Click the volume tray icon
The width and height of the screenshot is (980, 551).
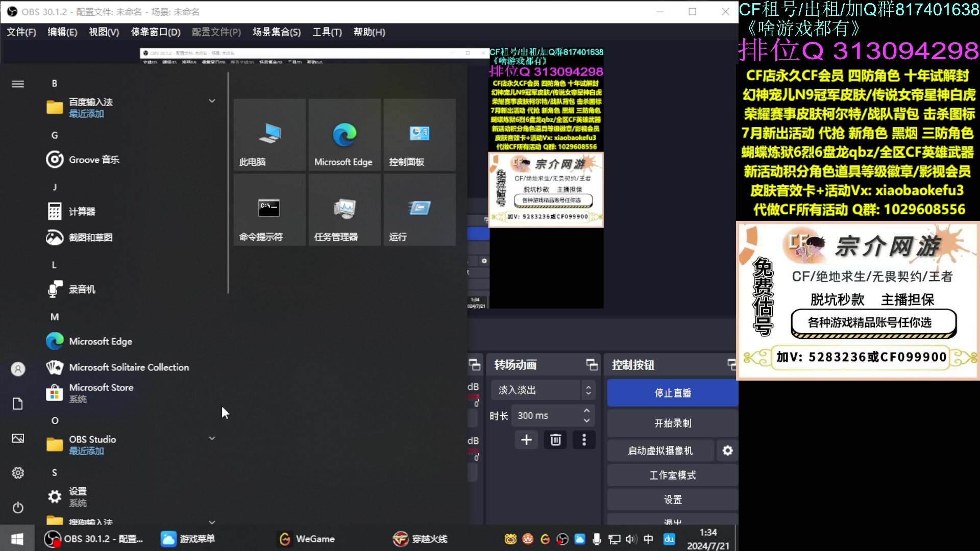[x=631, y=539]
